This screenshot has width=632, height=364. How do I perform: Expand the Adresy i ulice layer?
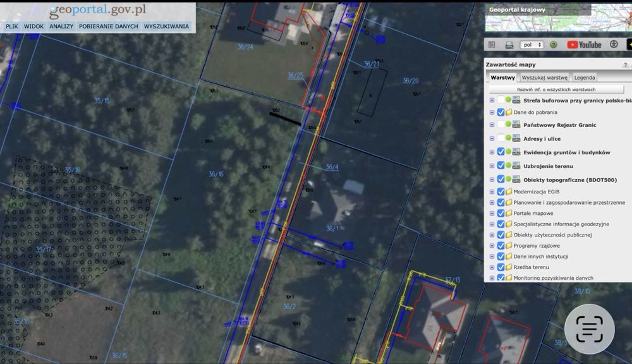(x=492, y=138)
